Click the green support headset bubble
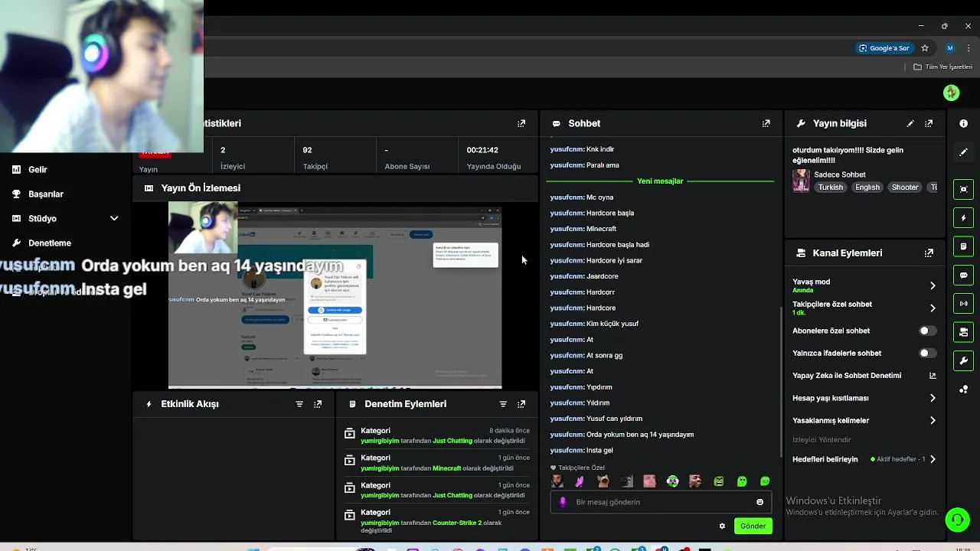The width and height of the screenshot is (980, 551). (x=957, y=520)
